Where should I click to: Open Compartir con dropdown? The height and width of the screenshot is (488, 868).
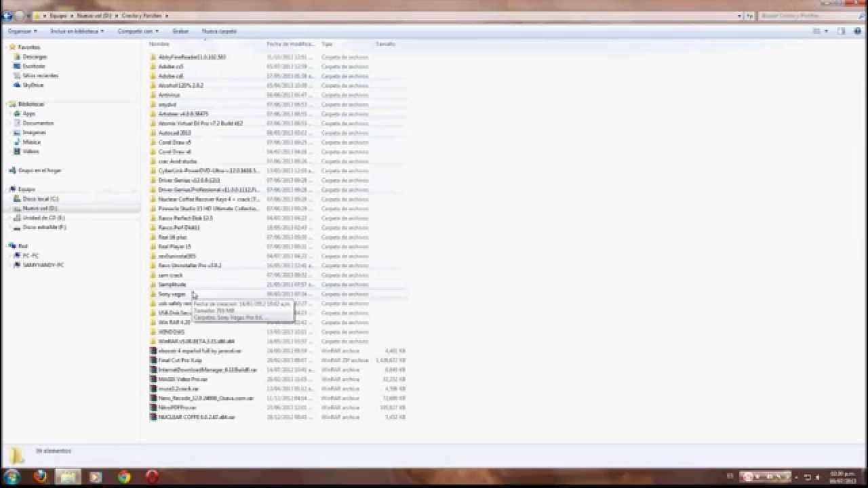[x=138, y=31]
